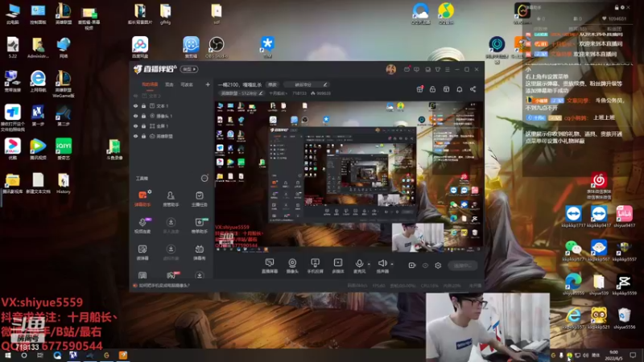Switch to the 可改名 scene tab
Image resolution: width=644 pixels, height=362 pixels.
(x=187, y=84)
